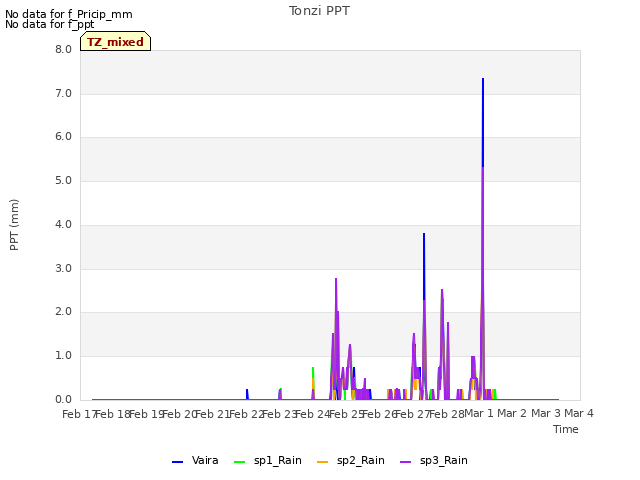This screenshot has height=480, width=640.
Task: Click the 'No data for f_ppt' message
Action: click(x=49, y=24)
